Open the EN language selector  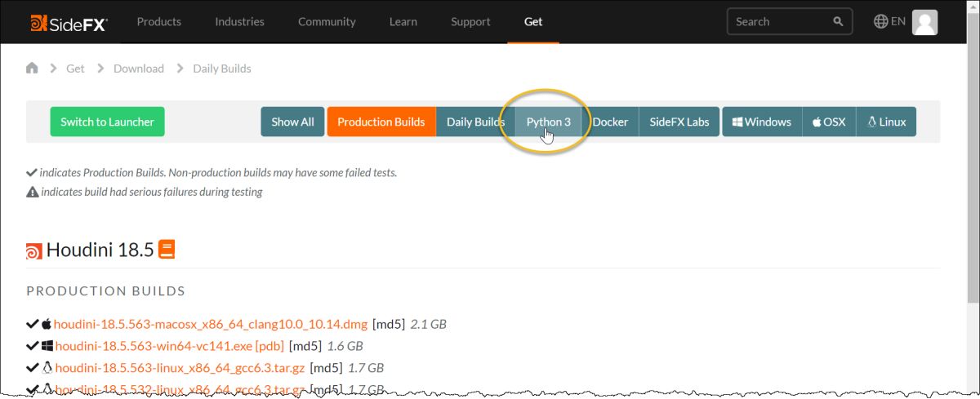pyautogui.click(x=889, y=21)
